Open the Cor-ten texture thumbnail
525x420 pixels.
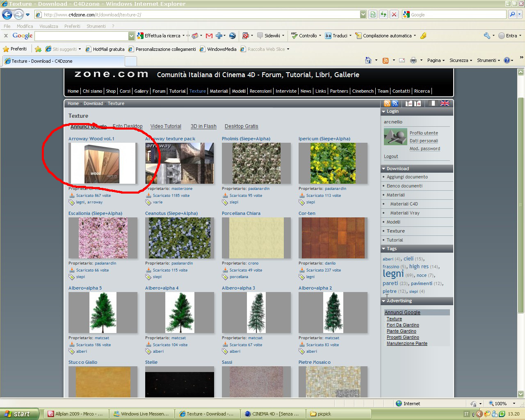coord(333,238)
